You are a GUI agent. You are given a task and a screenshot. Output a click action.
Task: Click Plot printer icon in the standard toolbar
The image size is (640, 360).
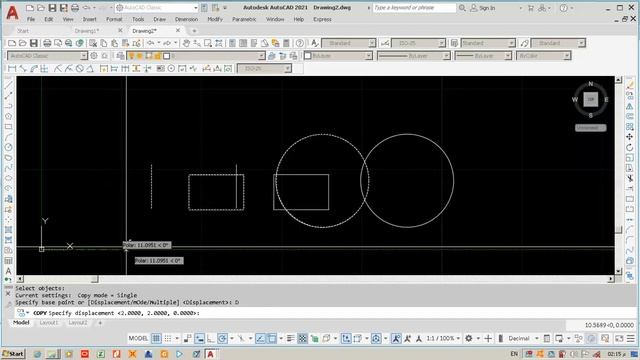[47, 43]
